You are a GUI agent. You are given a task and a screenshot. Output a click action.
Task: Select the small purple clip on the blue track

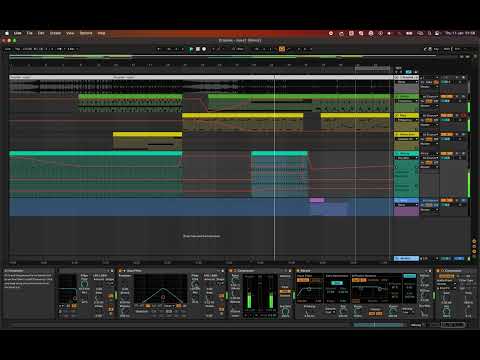317,200
